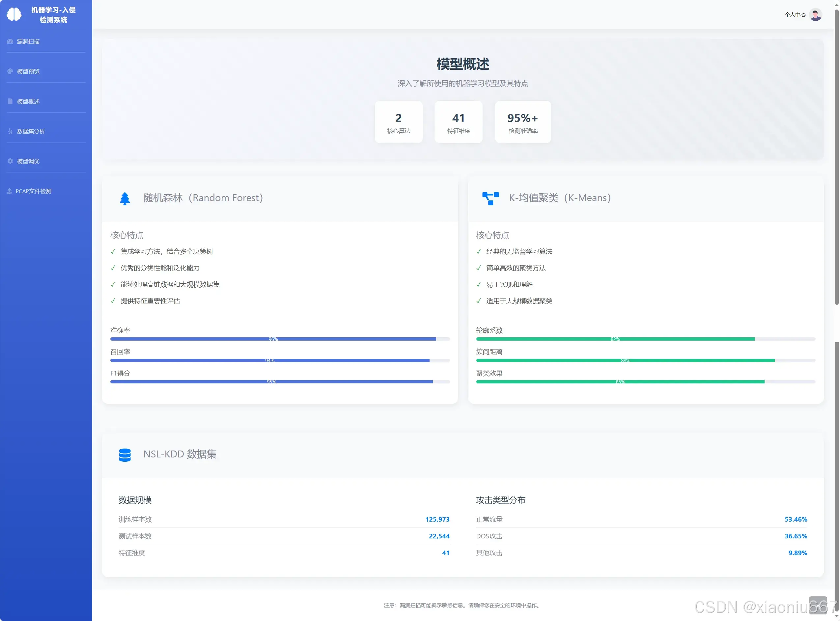
Task: Click the brain logo icon in sidebar header
Action: click(x=14, y=14)
